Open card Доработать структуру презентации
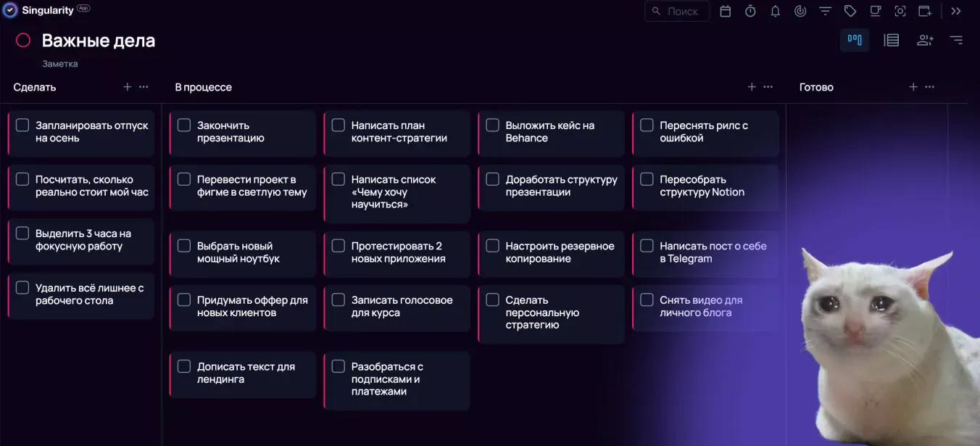Screen dimensions: 980x446 point(552,187)
